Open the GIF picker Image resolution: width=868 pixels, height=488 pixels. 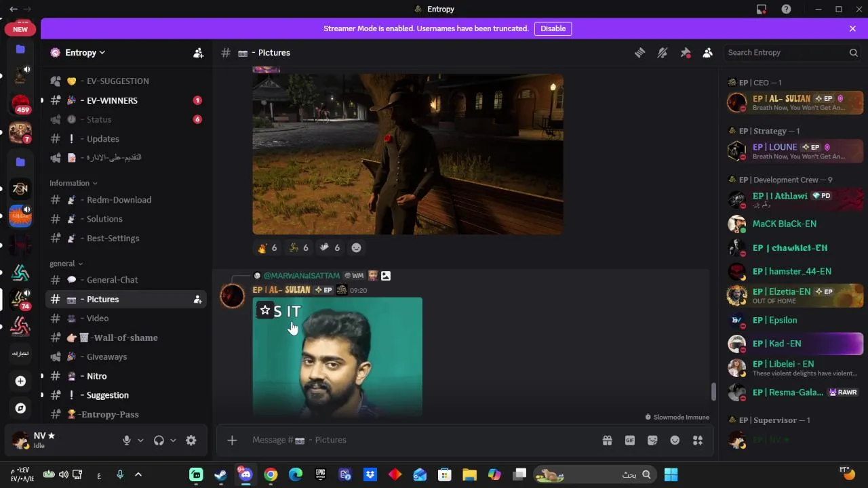pos(630,441)
